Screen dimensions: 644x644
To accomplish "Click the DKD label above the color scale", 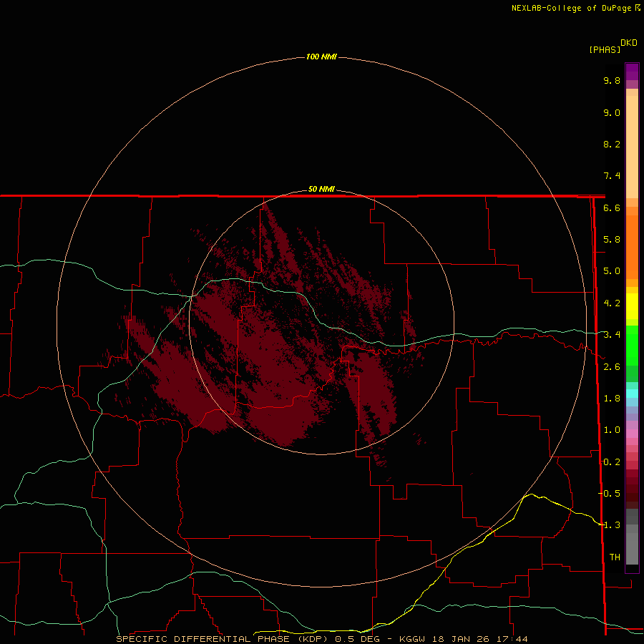I will click(x=629, y=43).
